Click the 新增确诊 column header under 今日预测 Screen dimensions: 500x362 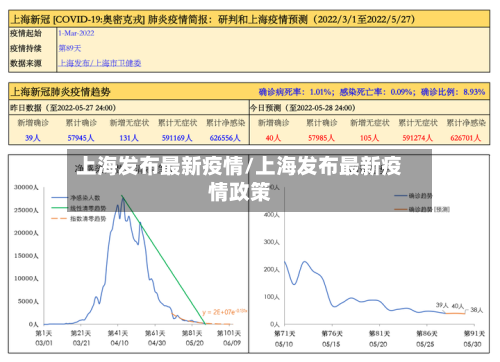point(274,123)
